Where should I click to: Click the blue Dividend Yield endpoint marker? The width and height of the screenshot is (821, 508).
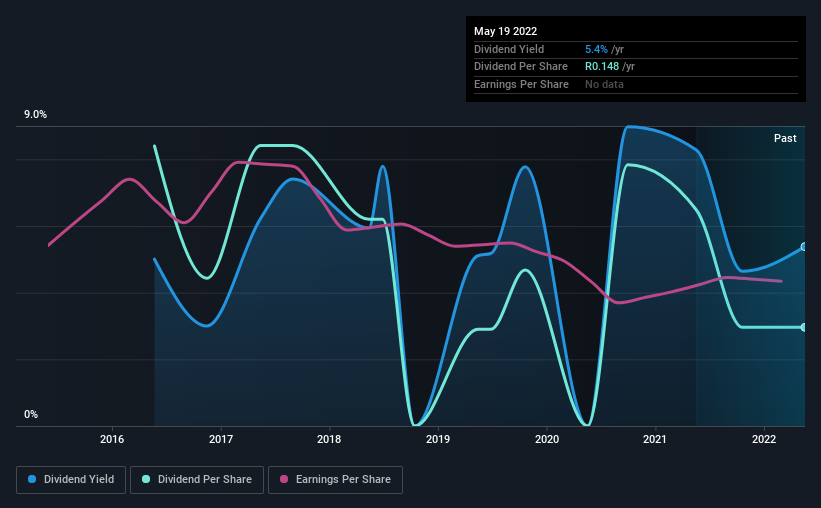[804, 247]
